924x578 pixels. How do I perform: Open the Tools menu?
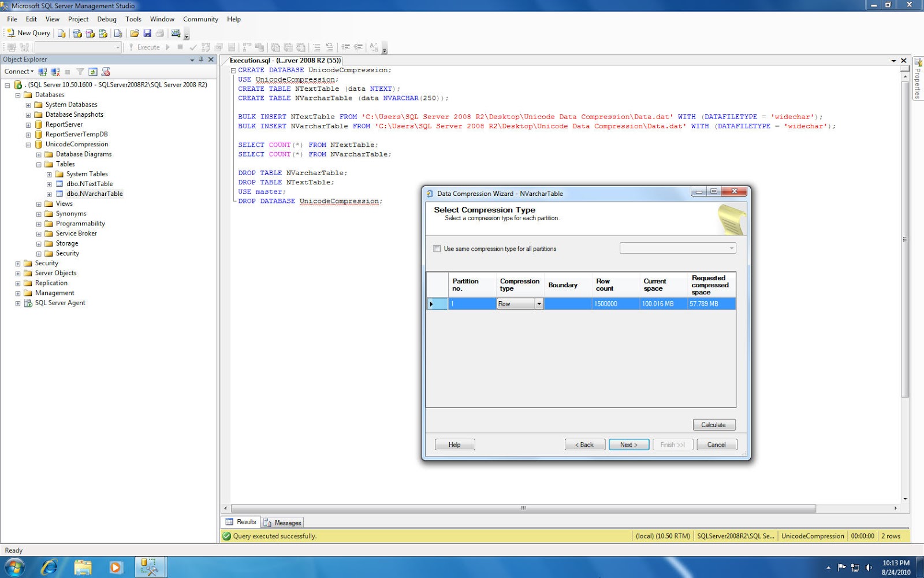(x=133, y=19)
